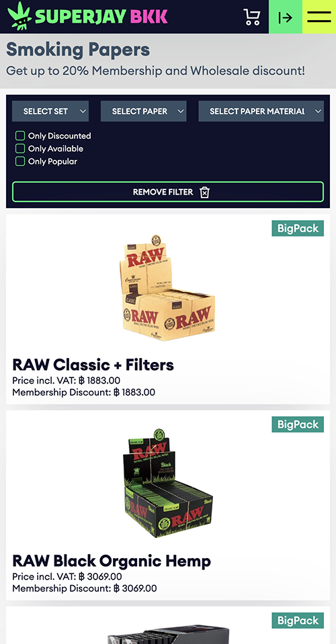Screen dimensions: 336x644
Task: Open the Select Paper dropdown
Action: click(x=143, y=111)
